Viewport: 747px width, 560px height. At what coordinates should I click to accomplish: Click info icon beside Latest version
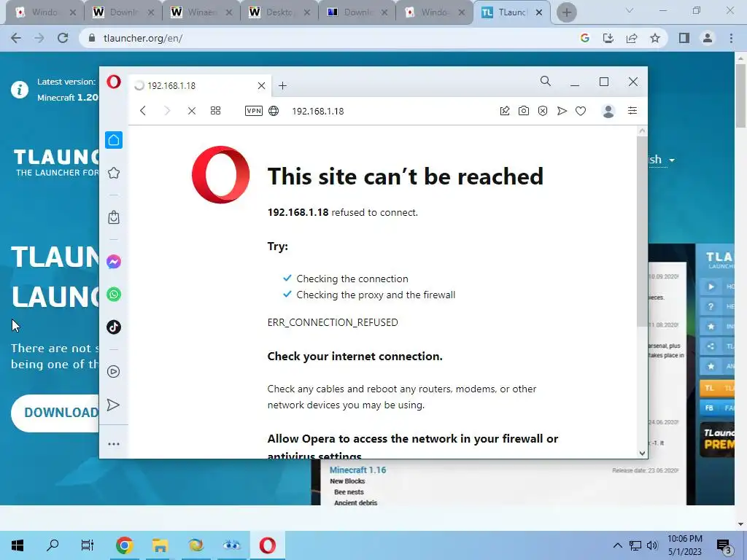pyautogui.click(x=20, y=90)
